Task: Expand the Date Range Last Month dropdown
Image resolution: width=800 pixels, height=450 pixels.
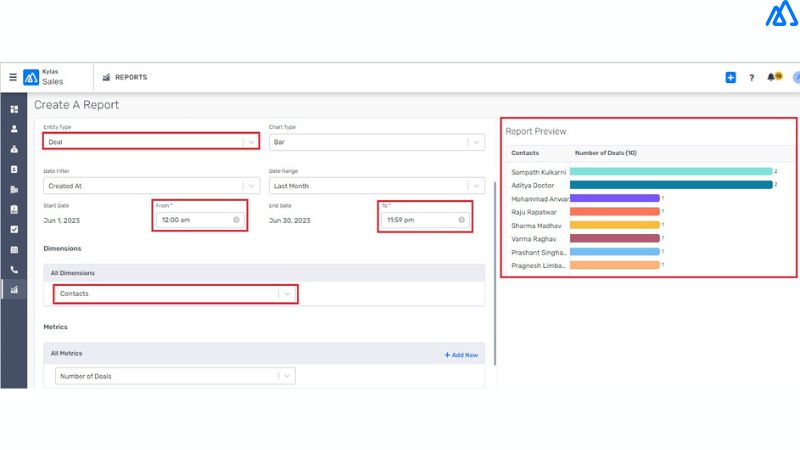Action: [x=476, y=185]
